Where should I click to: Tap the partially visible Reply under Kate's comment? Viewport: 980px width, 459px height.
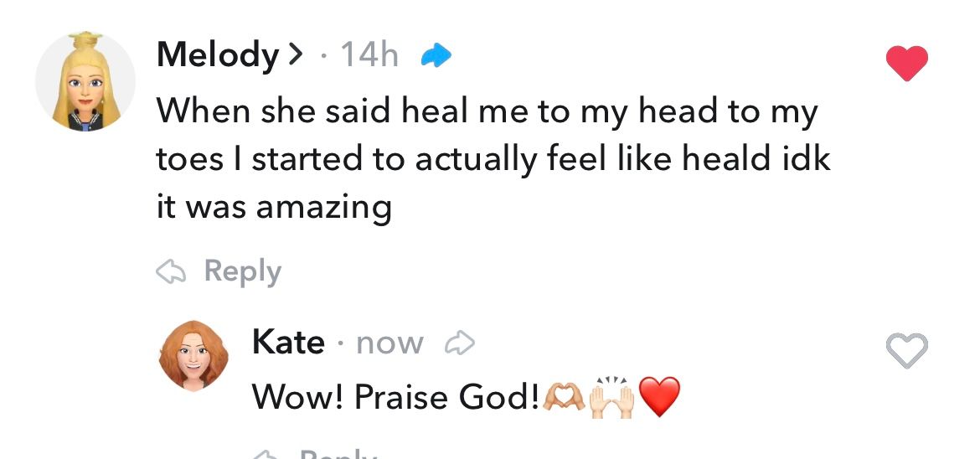click(338, 453)
